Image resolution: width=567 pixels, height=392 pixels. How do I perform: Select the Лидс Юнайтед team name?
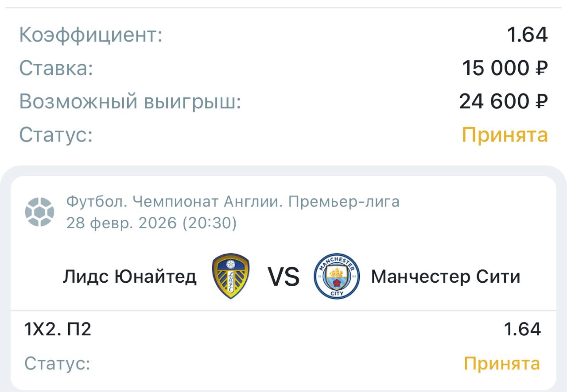(x=130, y=277)
